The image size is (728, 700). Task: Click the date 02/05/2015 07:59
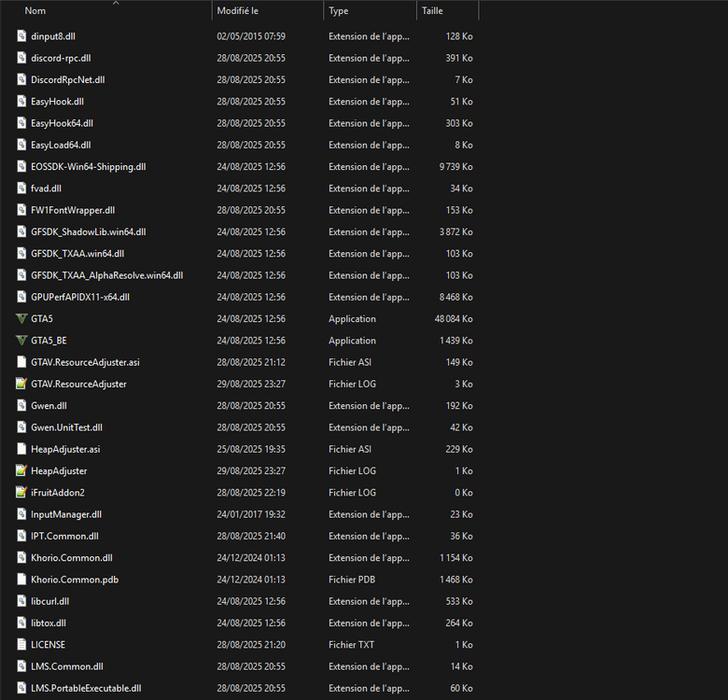coord(251,36)
